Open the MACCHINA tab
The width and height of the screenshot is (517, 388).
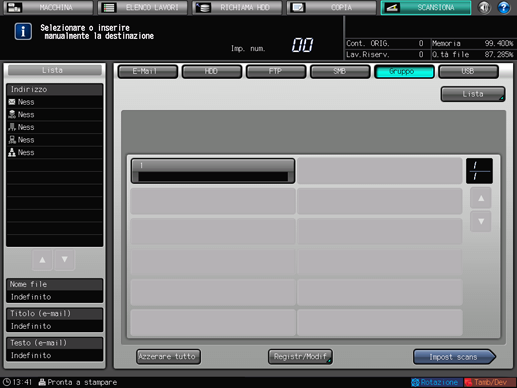click(x=48, y=7)
